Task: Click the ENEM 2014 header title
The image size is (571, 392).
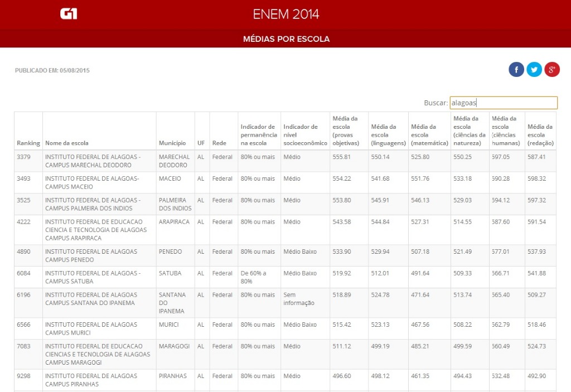Action: (x=286, y=14)
